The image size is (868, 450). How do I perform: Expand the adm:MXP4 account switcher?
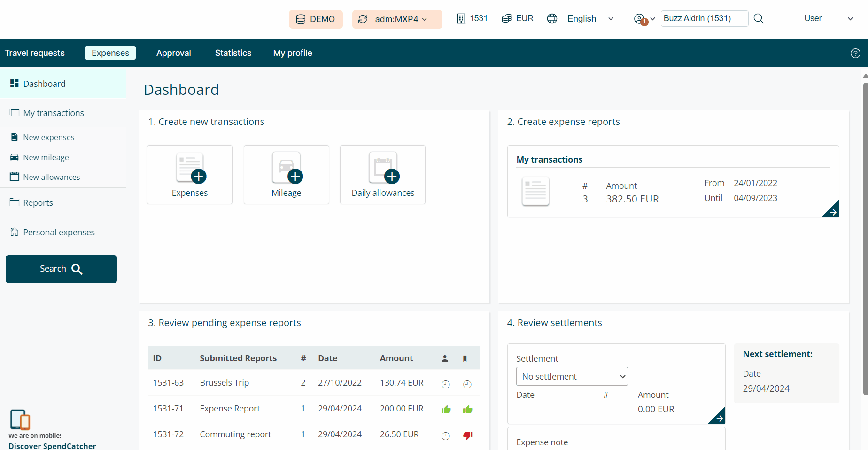[x=397, y=19]
